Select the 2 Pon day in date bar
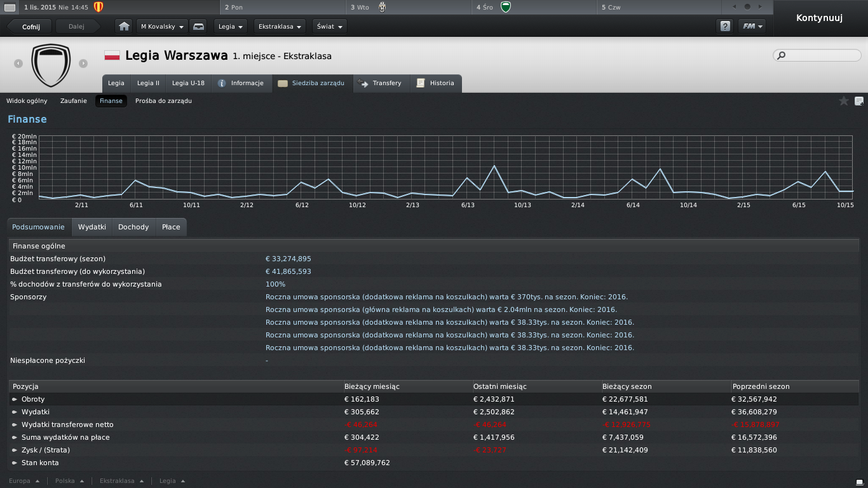 283,7
